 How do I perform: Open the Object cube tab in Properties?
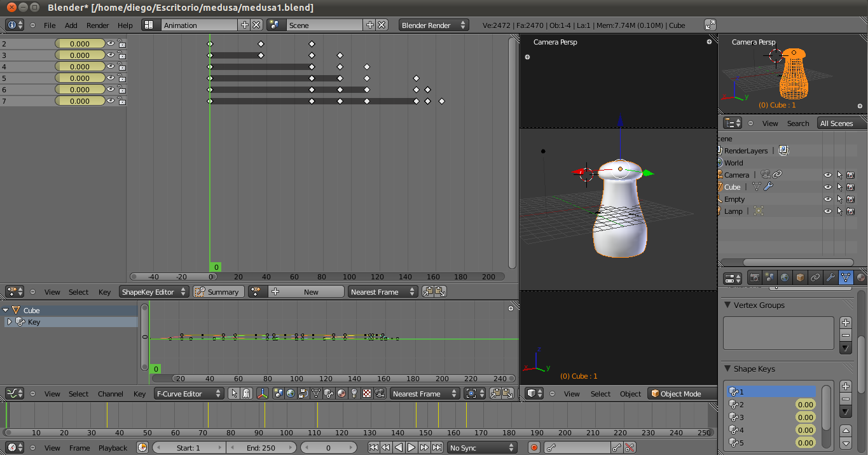pos(800,277)
